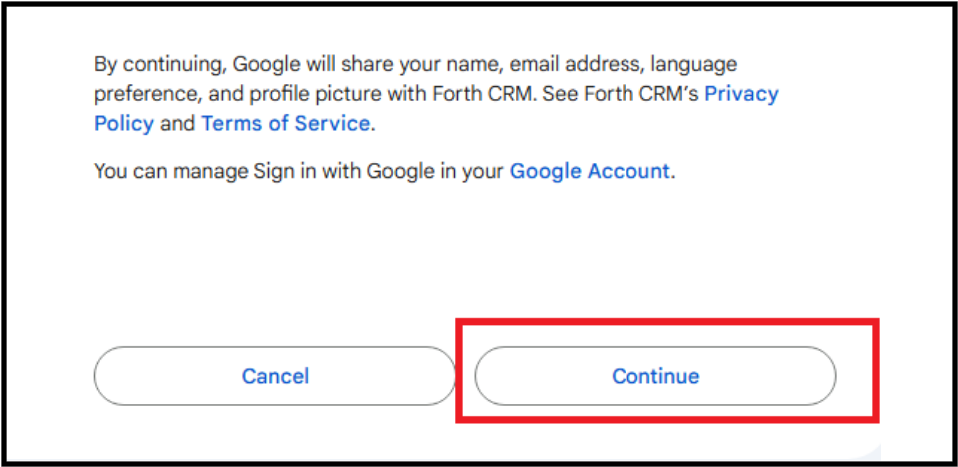Open the Google Account link
This screenshot has height=467, width=958.
[x=589, y=171]
